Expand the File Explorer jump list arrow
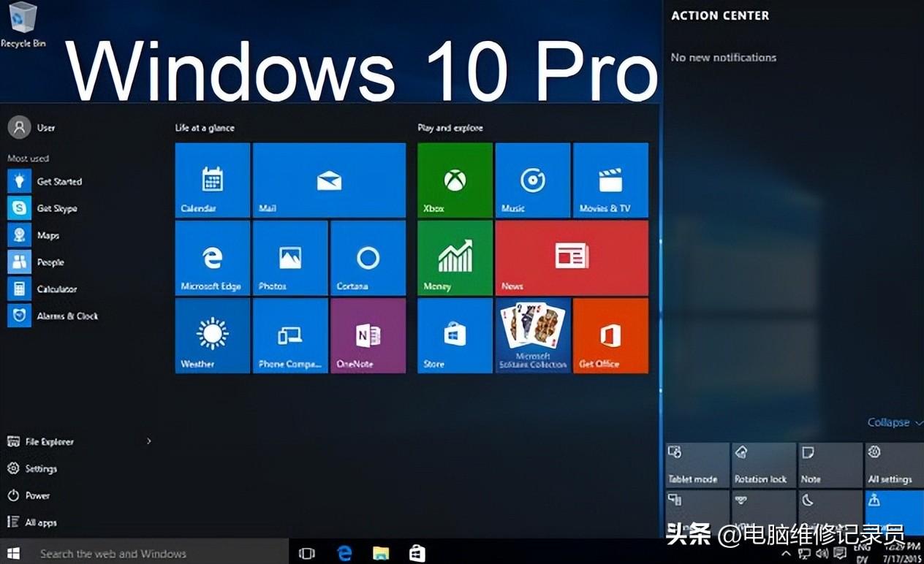The width and height of the screenshot is (924, 564). 149,441
